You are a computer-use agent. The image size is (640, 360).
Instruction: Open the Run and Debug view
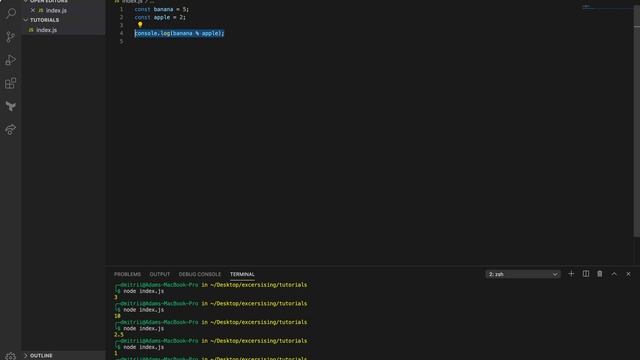pos(11,60)
